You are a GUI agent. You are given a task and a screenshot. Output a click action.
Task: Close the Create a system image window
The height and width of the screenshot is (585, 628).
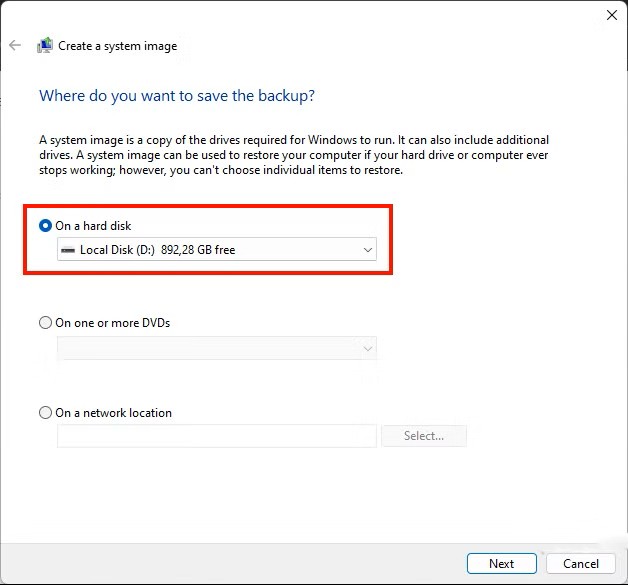click(x=611, y=15)
